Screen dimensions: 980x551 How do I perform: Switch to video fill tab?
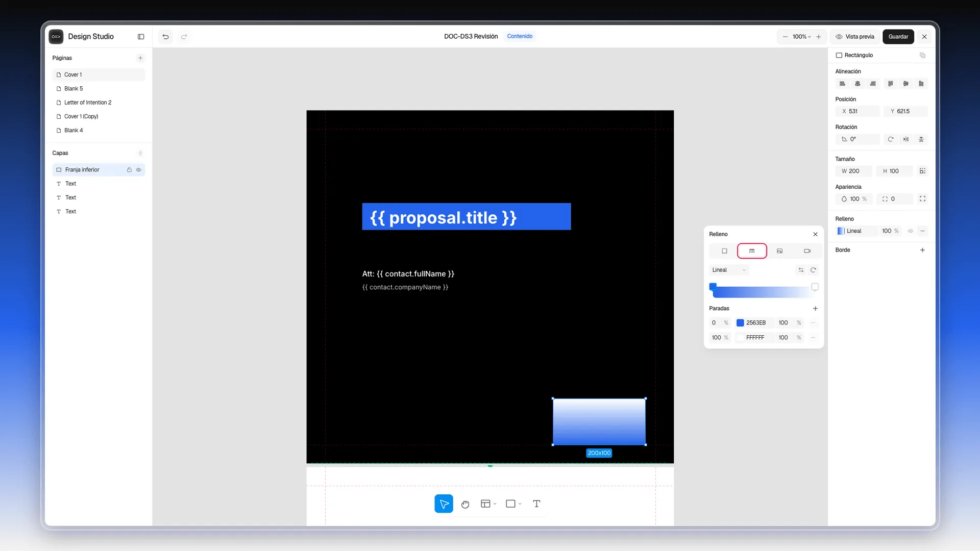[x=807, y=251]
